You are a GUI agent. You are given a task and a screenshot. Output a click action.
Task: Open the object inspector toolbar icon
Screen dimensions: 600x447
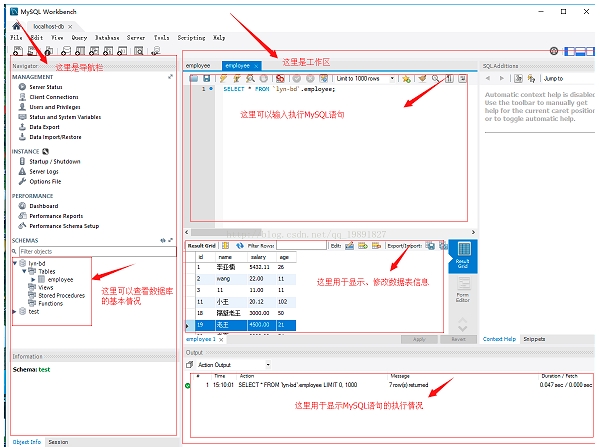tap(48, 51)
